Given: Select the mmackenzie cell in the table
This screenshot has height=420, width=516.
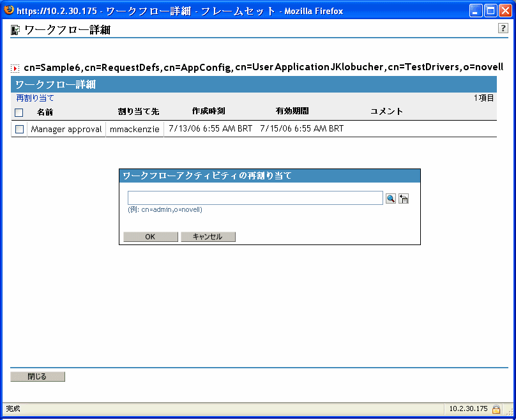Looking at the screenshot, I should coord(134,129).
